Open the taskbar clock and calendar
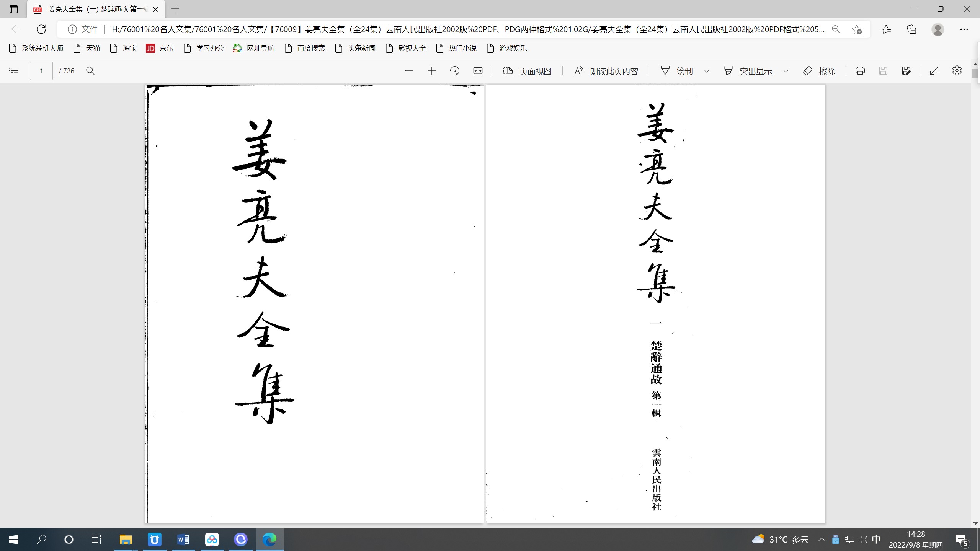 click(916, 540)
